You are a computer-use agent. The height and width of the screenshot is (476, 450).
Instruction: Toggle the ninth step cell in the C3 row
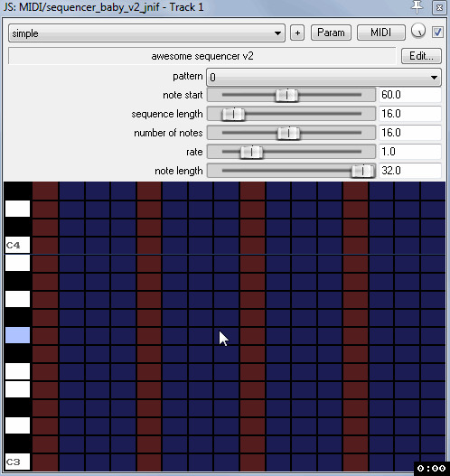tap(252, 462)
